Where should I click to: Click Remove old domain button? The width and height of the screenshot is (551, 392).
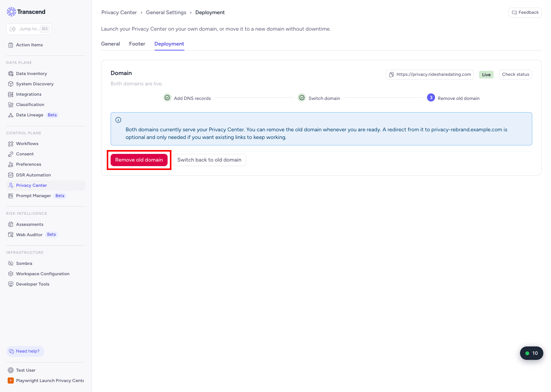[x=139, y=160]
